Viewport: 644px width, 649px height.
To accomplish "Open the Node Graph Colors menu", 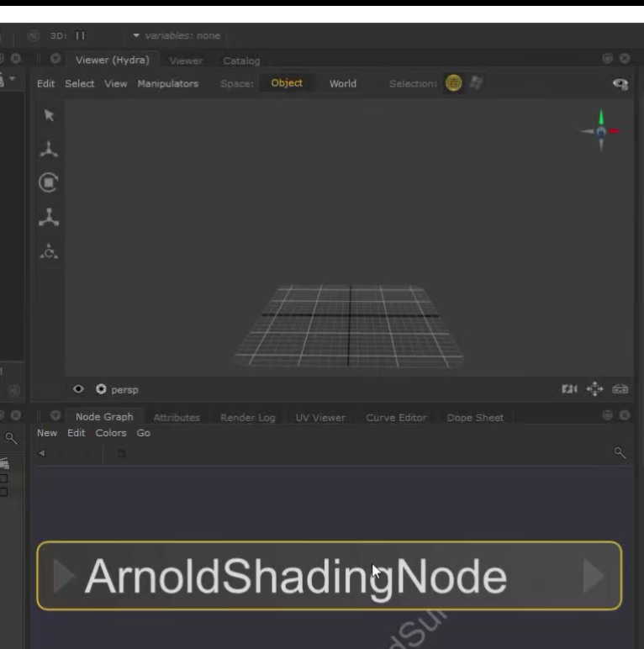I will pyautogui.click(x=111, y=433).
